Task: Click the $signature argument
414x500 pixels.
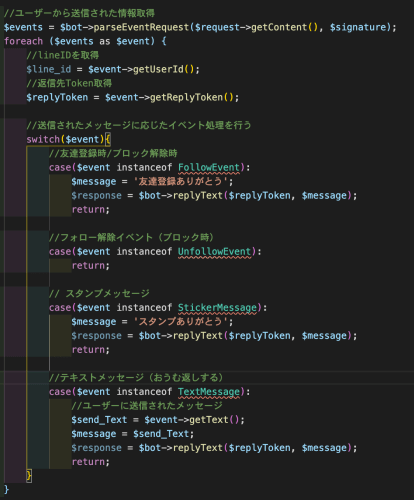Action: coord(357,27)
